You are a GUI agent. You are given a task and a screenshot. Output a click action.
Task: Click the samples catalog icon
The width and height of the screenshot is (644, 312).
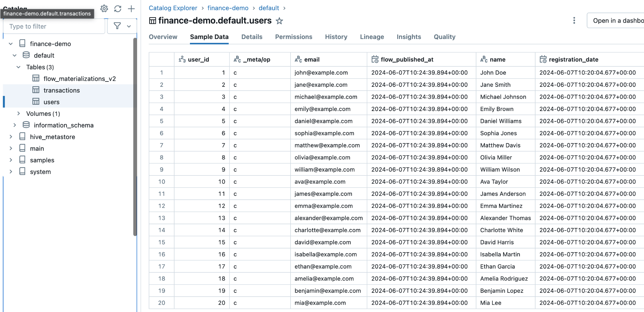point(22,160)
